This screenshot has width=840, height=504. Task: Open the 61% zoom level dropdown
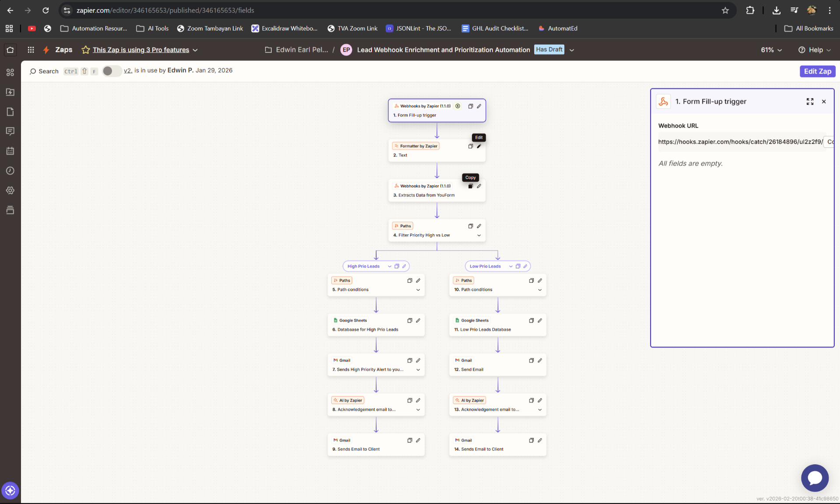(771, 50)
